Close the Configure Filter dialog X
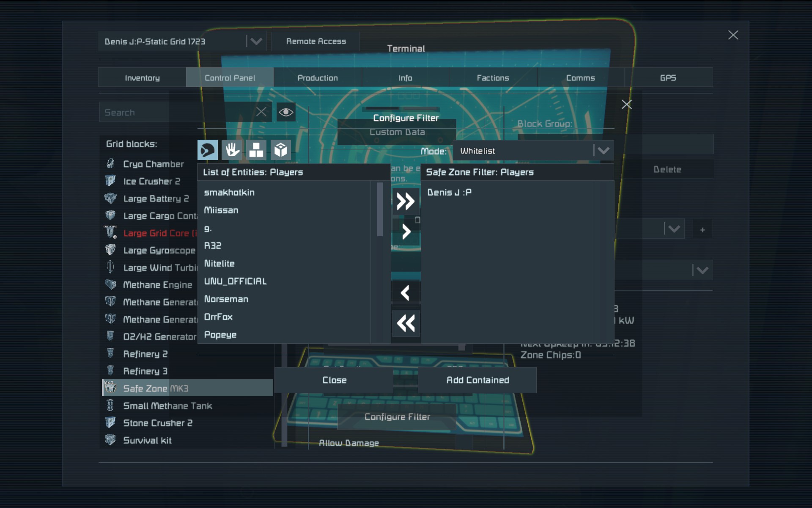Image resolution: width=812 pixels, height=508 pixels. (x=626, y=105)
